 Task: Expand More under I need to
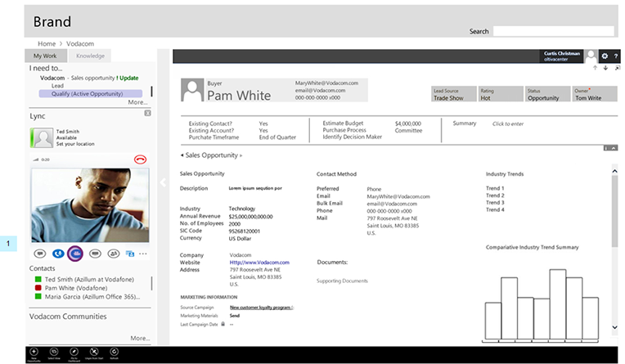pyautogui.click(x=137, y=102)
